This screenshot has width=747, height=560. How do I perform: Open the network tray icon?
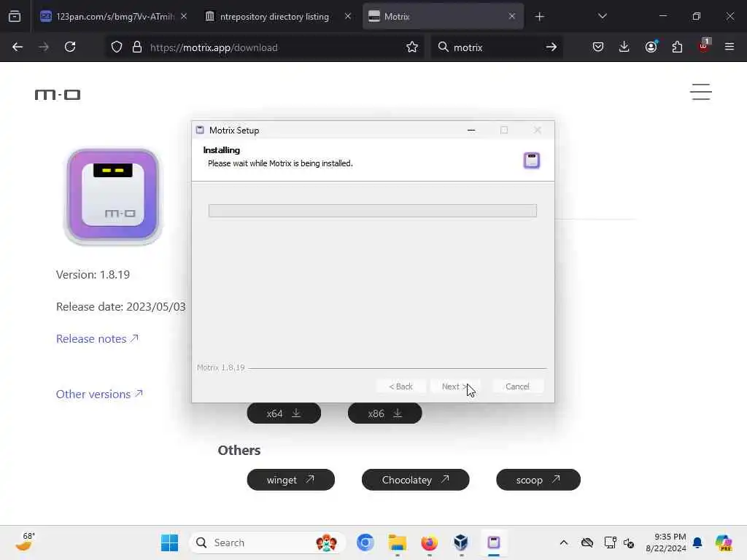coord(610,542)
